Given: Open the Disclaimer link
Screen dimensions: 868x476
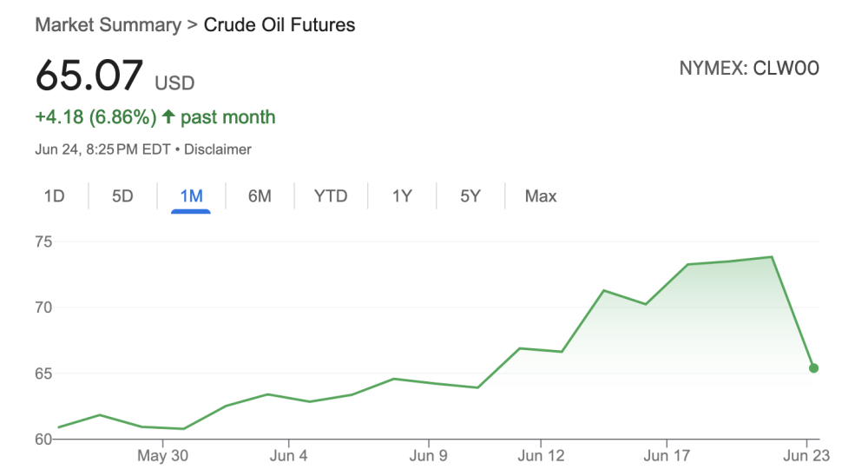Looking at the screenshot, I should pos(218,149).
